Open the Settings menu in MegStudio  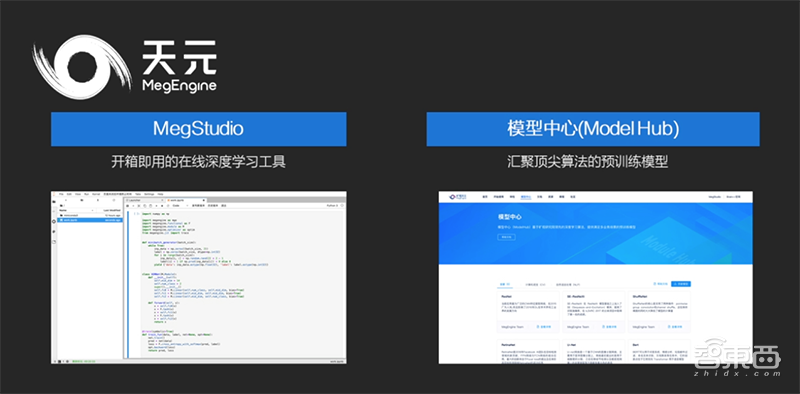coord(149,194)
